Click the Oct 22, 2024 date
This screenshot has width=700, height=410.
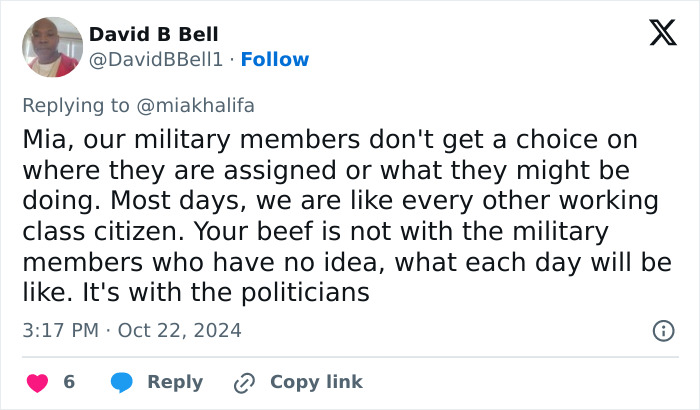click(x=180, y=330)
